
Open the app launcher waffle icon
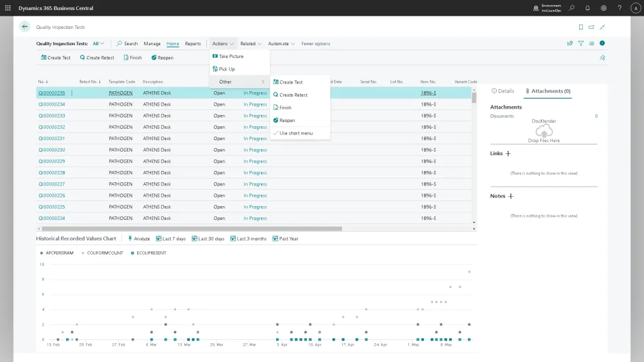(8, 8)
